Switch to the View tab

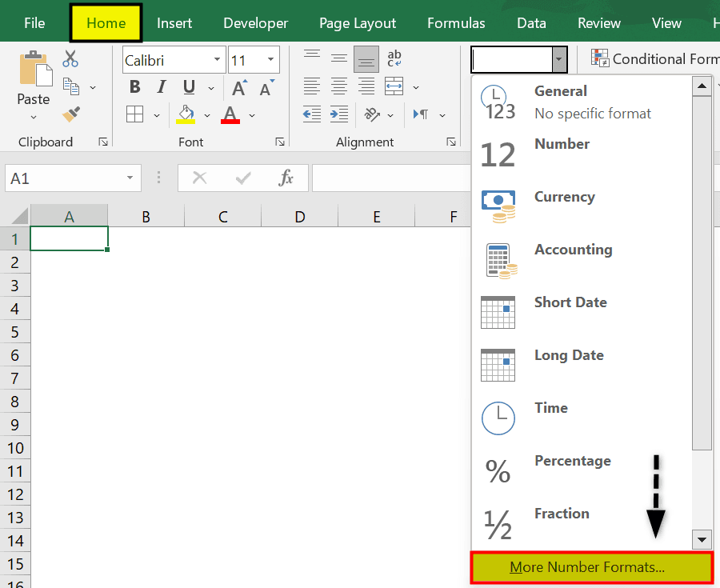pyautogui.click(x=666, y=23)
